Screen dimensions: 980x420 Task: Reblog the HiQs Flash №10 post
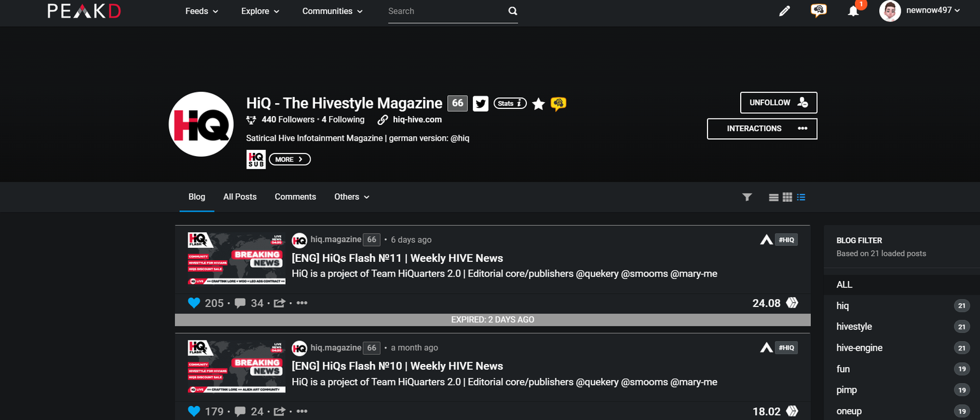tap(279, 412)
